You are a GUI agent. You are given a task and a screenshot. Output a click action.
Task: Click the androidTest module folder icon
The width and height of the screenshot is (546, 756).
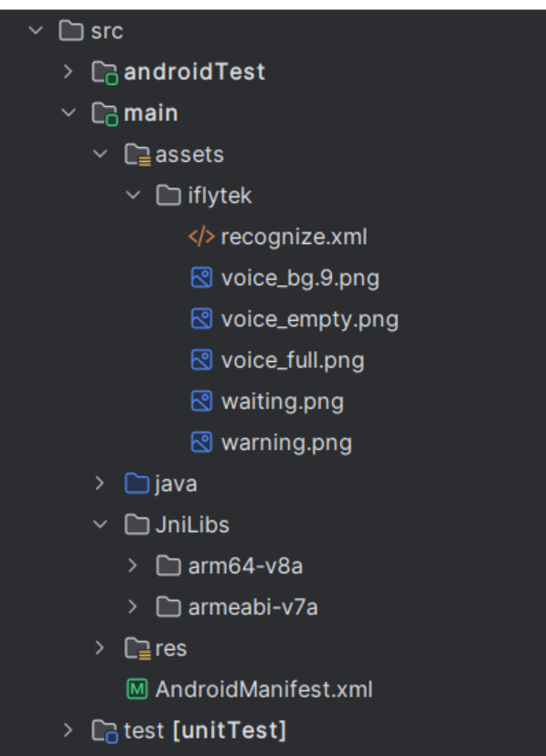pos(104,72)
